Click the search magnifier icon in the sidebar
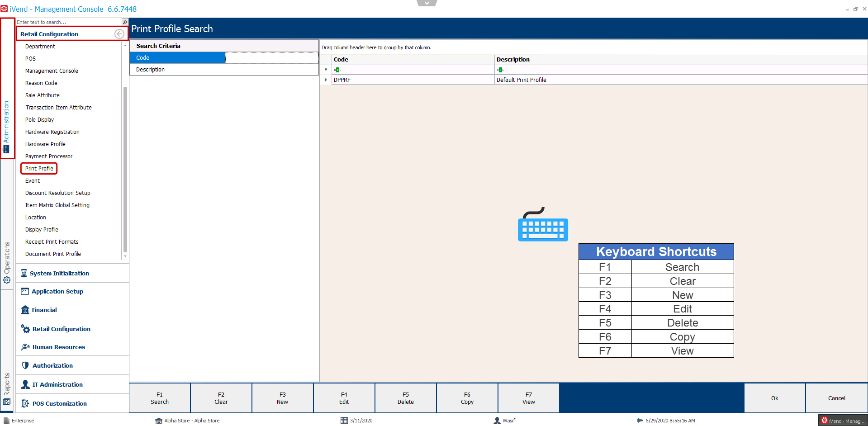 [x=125, y=22]
